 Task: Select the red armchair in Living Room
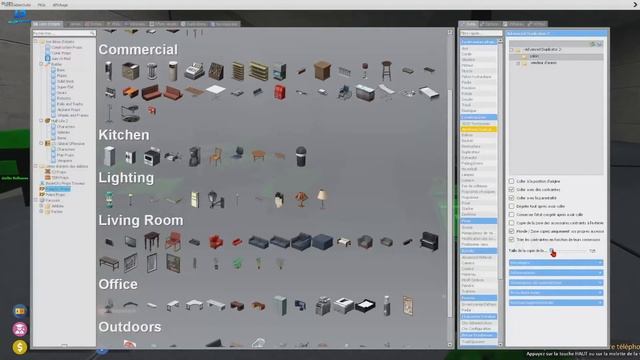(216, 242)
